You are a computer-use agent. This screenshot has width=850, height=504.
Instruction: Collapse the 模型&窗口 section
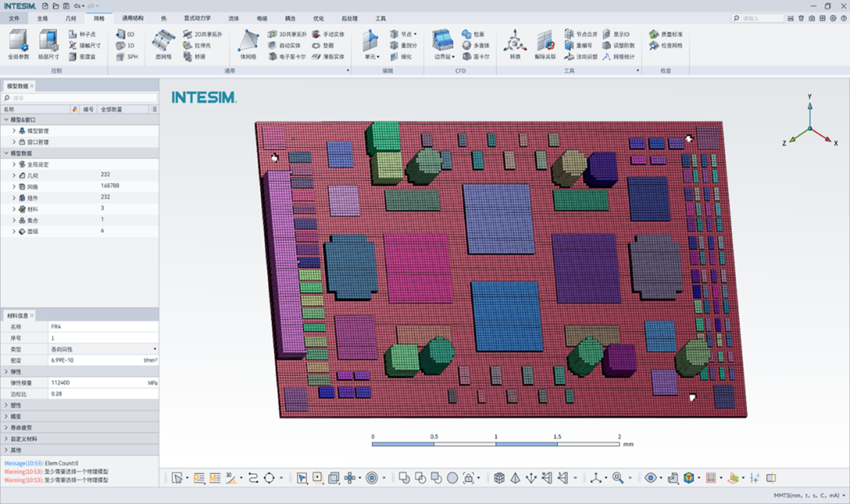coord(6,119)
